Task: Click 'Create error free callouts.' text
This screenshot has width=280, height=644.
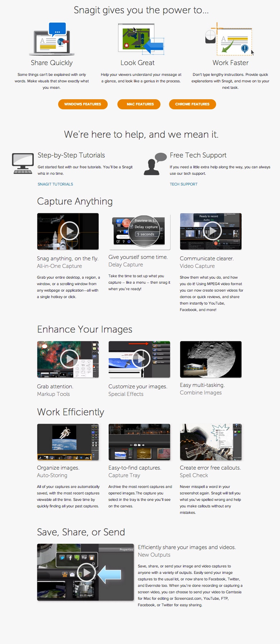Action: [x=210, y=468]
